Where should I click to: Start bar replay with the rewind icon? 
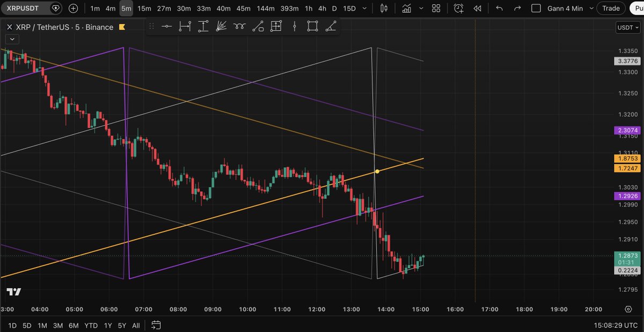[477, 8]
